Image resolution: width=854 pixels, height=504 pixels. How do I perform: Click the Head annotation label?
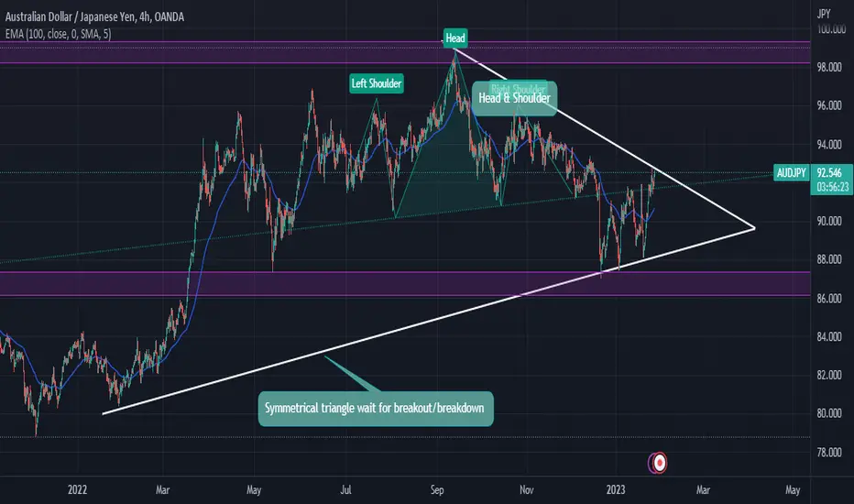click(455, 38)
